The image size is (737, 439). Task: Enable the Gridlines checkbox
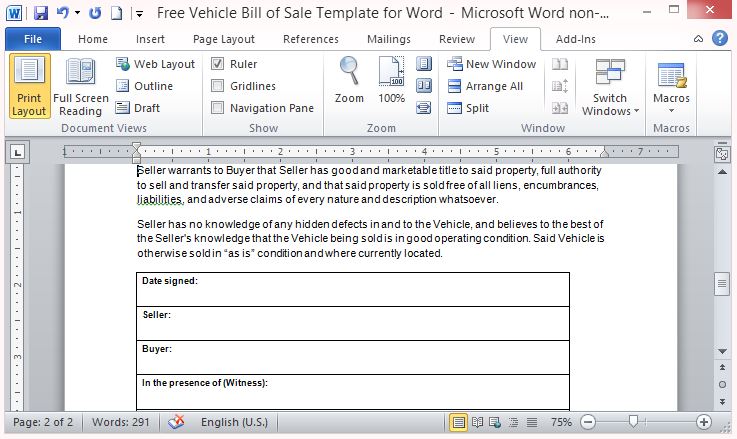tap(218, 86)
